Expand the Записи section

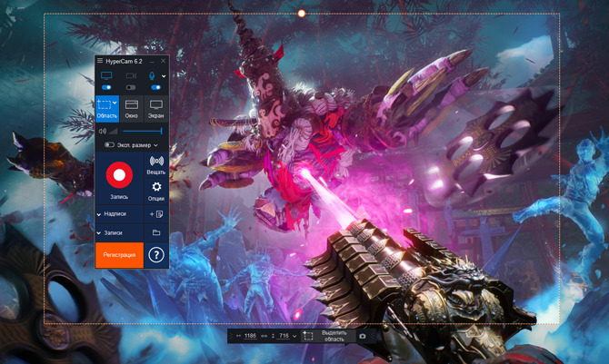click(118, 233)
